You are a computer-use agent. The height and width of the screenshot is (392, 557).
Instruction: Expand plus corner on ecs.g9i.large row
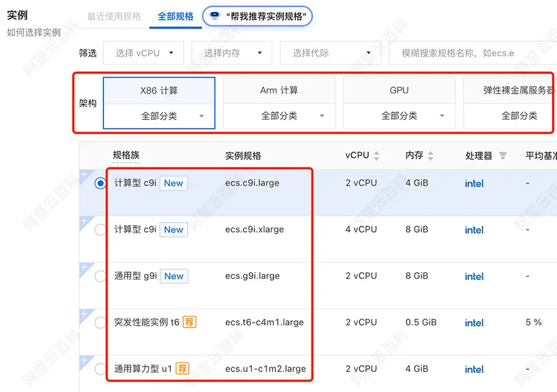tap(84, 267)
